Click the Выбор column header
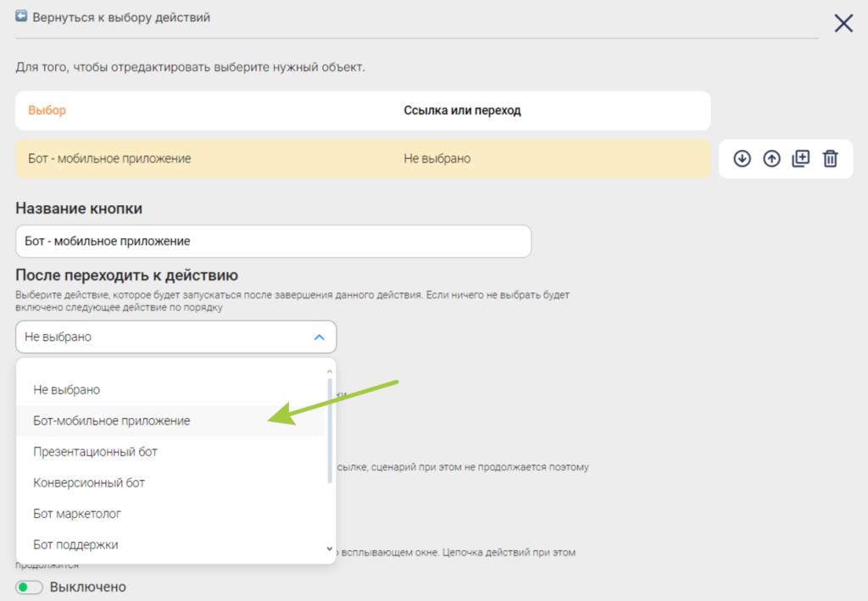This screenshot has width=868, height=601. [47, 110]
